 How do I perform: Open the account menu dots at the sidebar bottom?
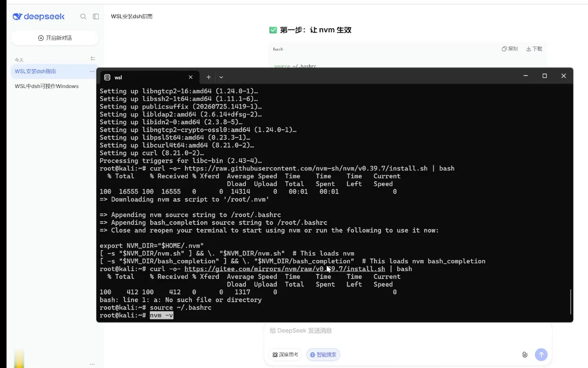pyautogui.click(x=92, y=364)
